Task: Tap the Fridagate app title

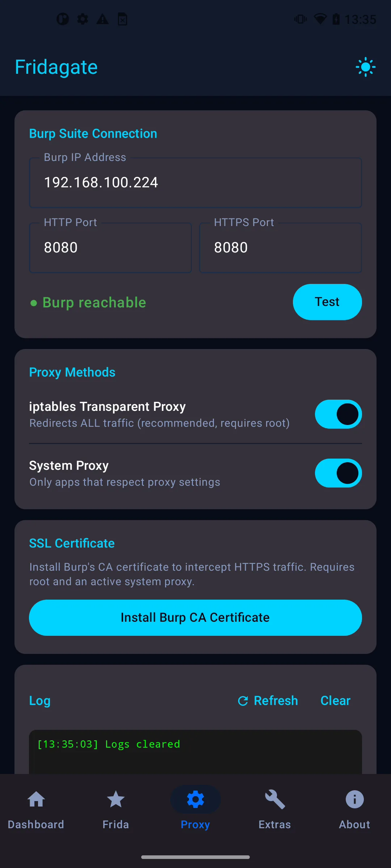Action: coord(56,67)
